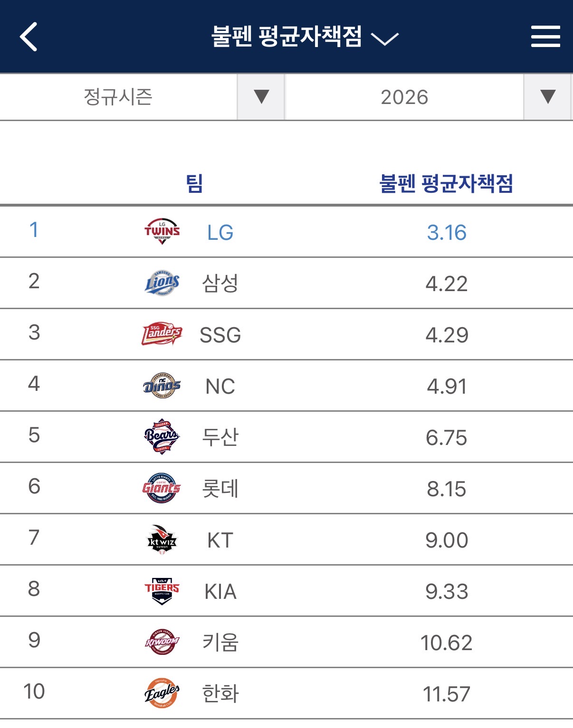Click the KIA Tigers logo
Viewport: 573px width, 728px height.
click(162, 591)
